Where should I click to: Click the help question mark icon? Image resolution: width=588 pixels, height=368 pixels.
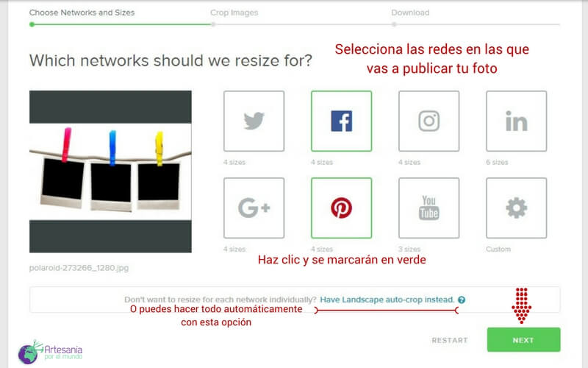(461, 300)
